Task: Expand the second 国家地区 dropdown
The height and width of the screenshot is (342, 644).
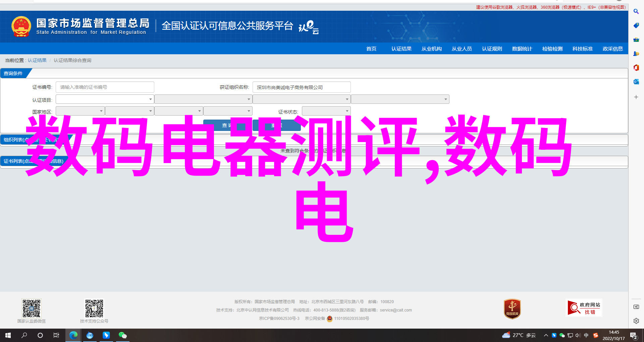Action: pyautogui.click(x=129, y=111)
